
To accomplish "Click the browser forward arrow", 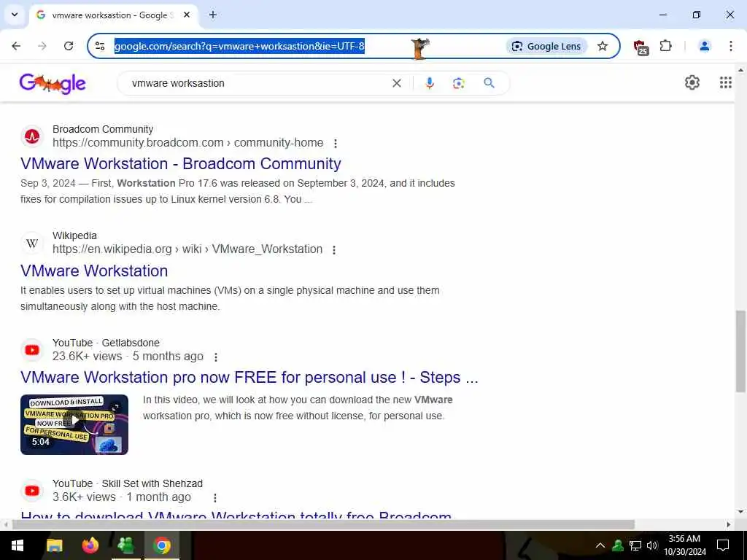I will [x=42, y=46].
